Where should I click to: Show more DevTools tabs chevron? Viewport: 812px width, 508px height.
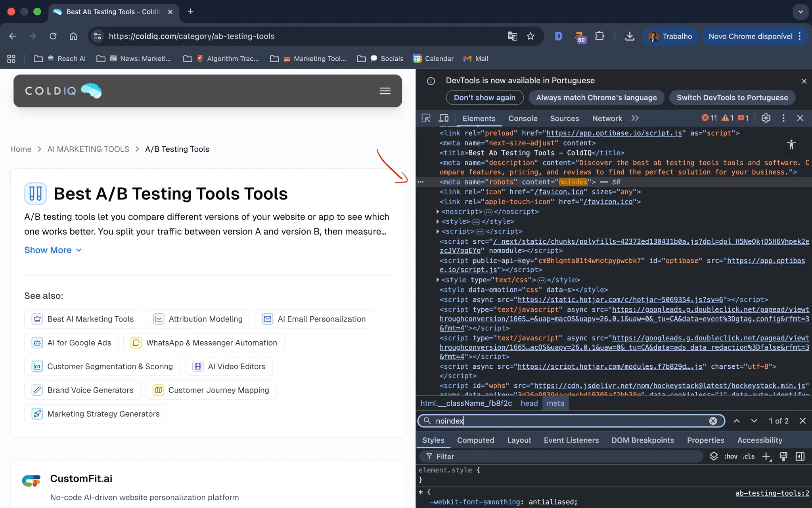pos(635,118)
